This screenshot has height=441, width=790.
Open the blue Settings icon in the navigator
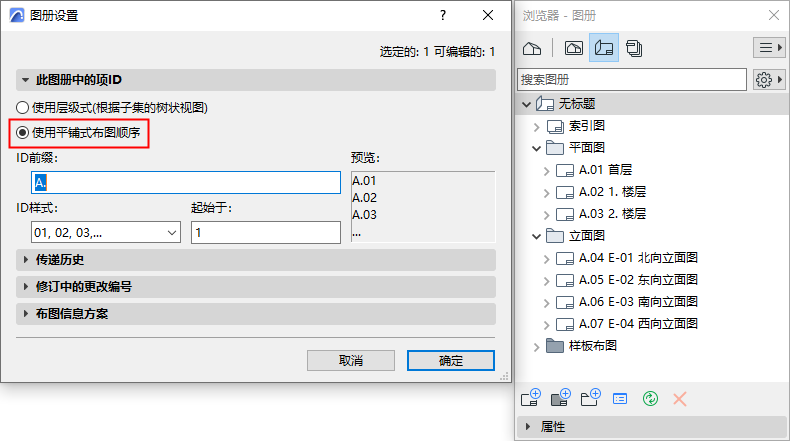point(620,399)
